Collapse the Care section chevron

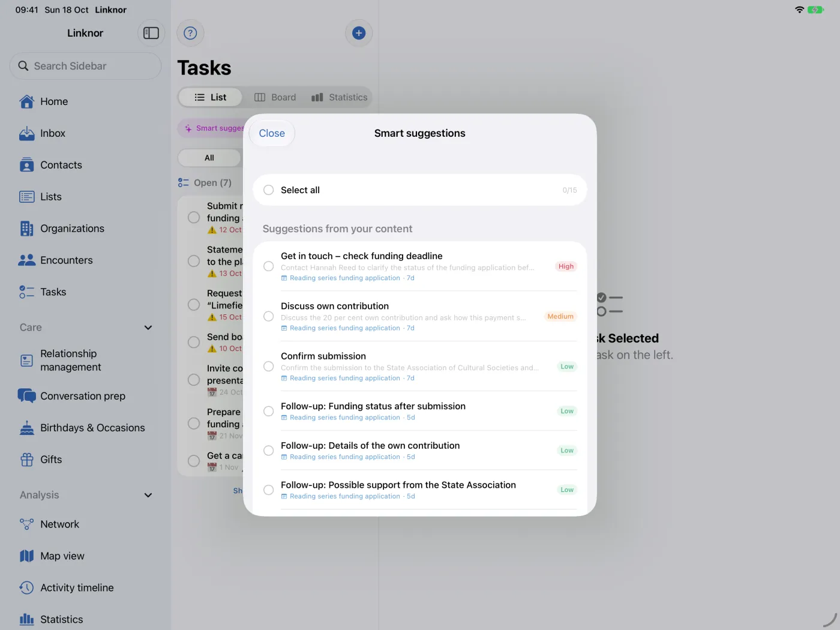148,328
